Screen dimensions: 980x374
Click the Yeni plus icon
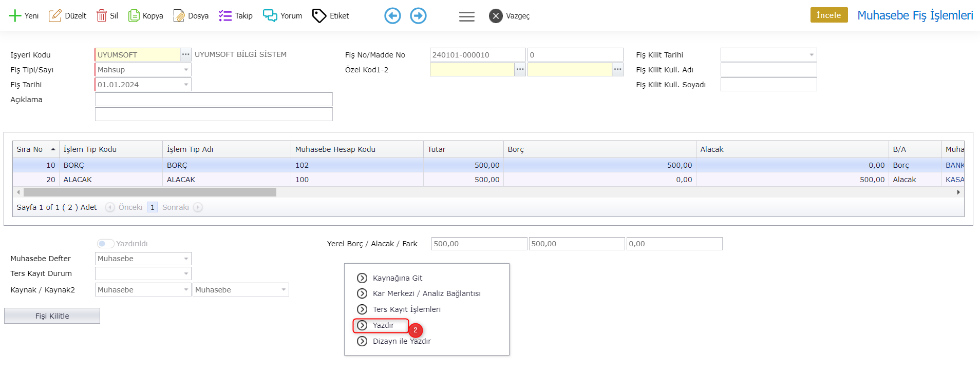tap(15, 16)
